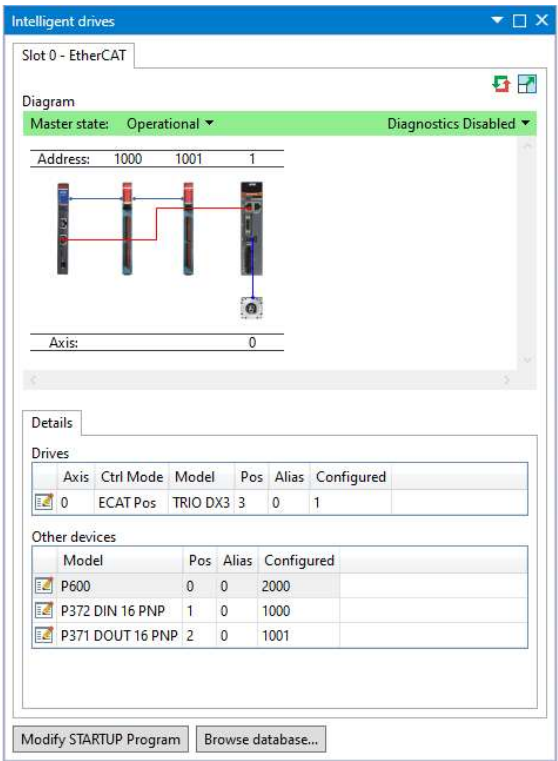
Task: Click the edit icon for P372 DIN 16 PNP
Action: tap(44, 610)
